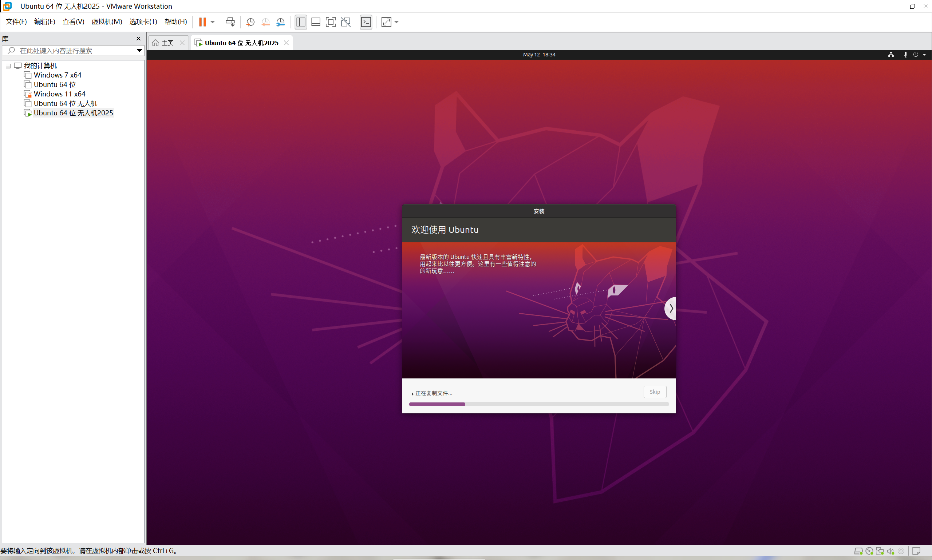Enter full screen mode
The width and height of the screenshot is (932, 560).
pos(330,22)
